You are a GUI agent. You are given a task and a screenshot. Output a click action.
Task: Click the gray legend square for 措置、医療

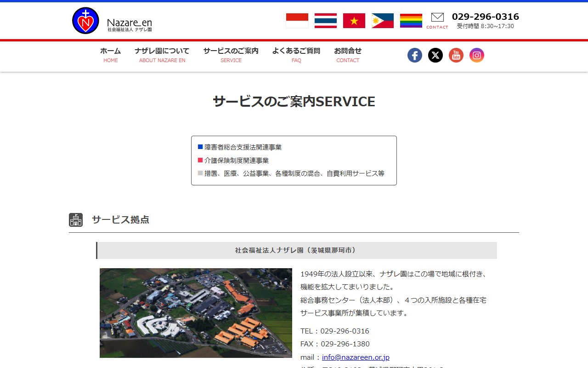[200, 173]
